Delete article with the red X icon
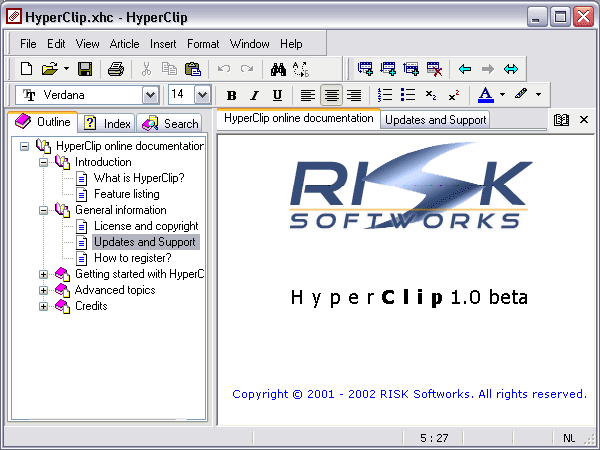The width and height of the screenshot is (600, 450). (434, 69)
